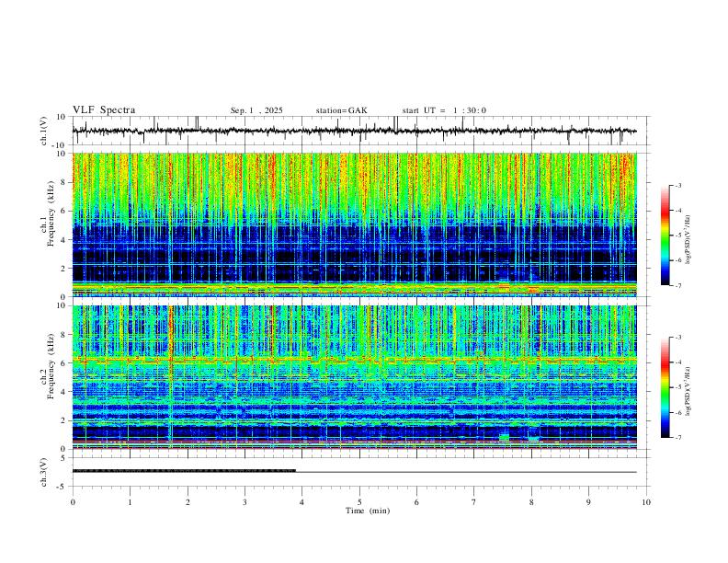The image size is (728, 563).
Task: Click the ch.1 "Frequency (kHz)" axis label
Action: [x=51, y=214]
